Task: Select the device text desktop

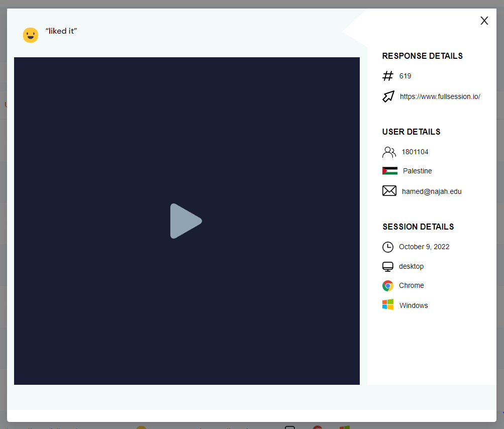Action: [411, 266]
